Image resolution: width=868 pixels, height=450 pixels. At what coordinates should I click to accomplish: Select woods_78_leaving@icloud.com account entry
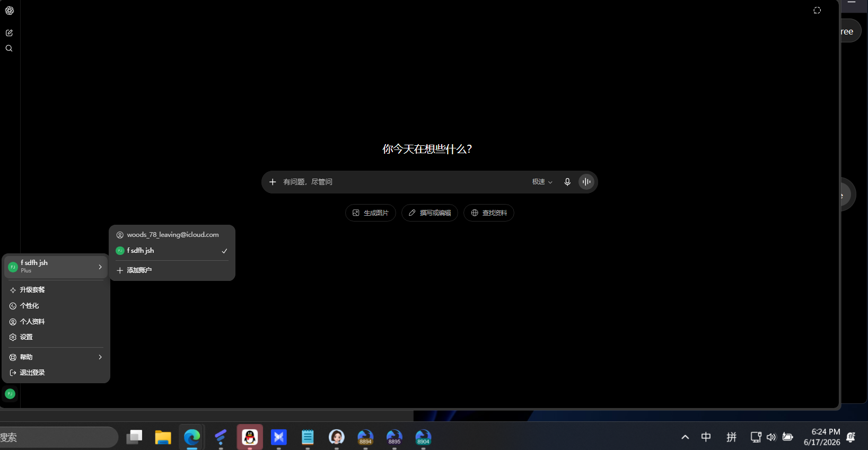172,235
